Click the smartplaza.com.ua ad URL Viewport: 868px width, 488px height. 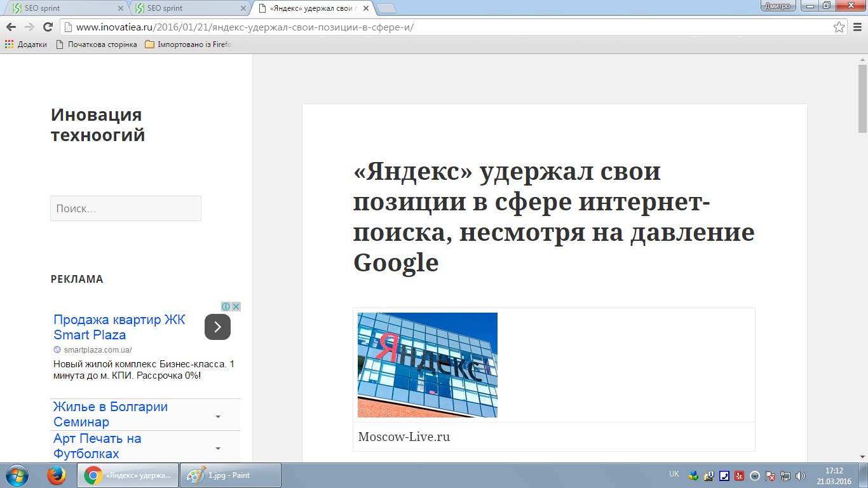coord(97,350)
